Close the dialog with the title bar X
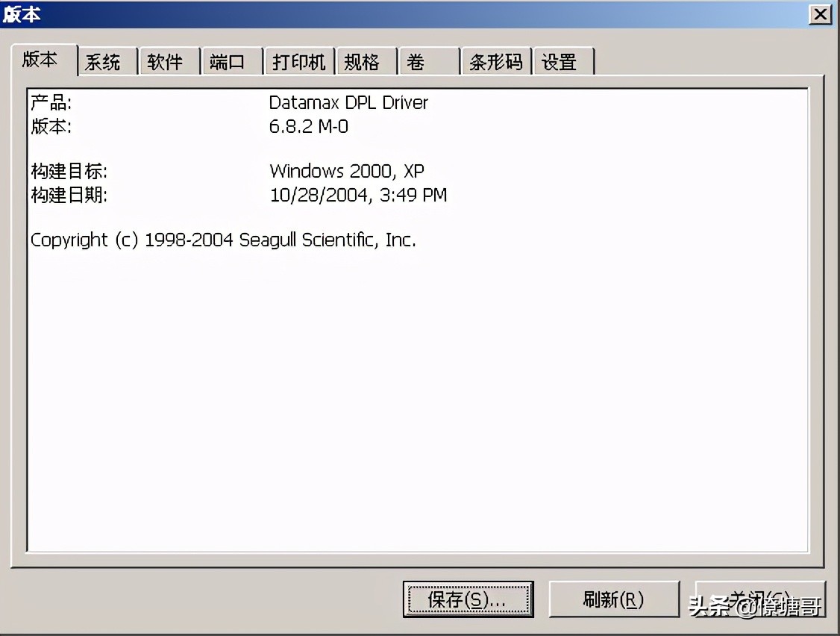The image size is (840, 636). pos(820,13)
